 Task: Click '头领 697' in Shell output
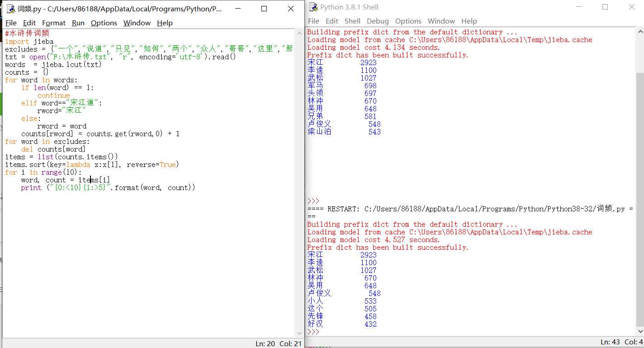coord(342,93)
